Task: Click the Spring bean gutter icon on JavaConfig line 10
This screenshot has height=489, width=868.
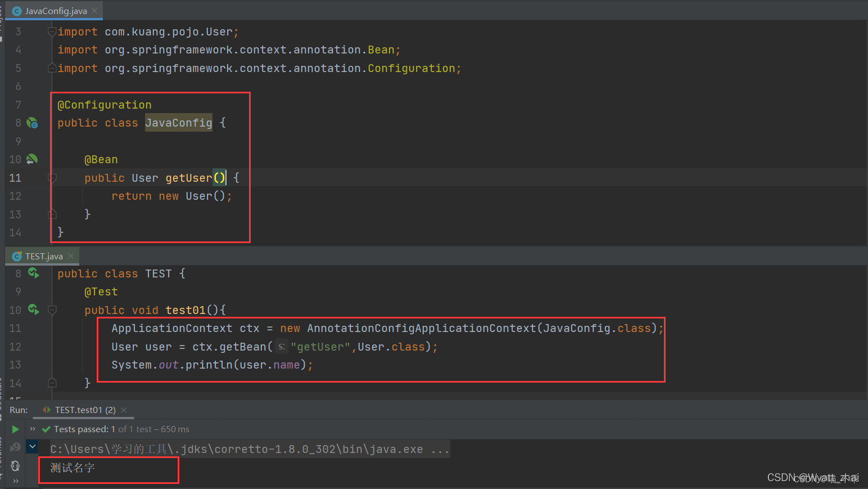Action: [x=32, y=159]
